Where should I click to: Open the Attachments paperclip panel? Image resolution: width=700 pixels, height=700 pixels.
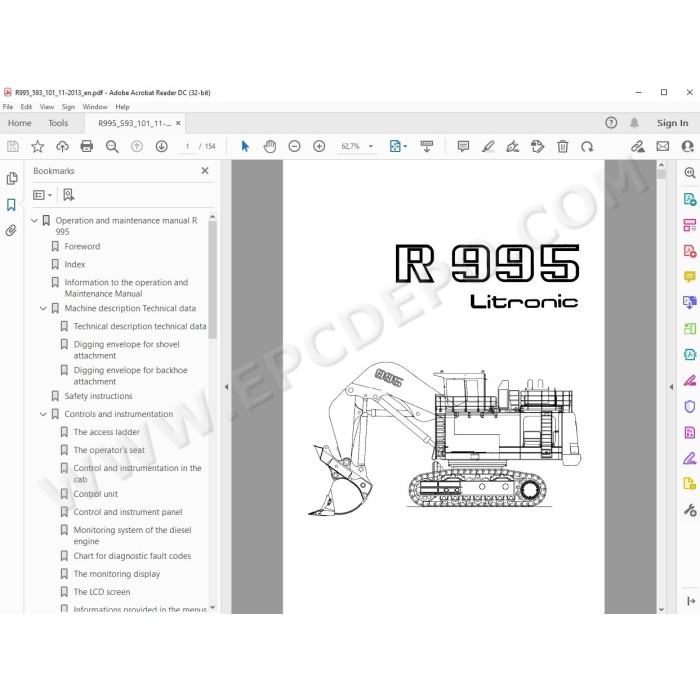pos(11,230)
